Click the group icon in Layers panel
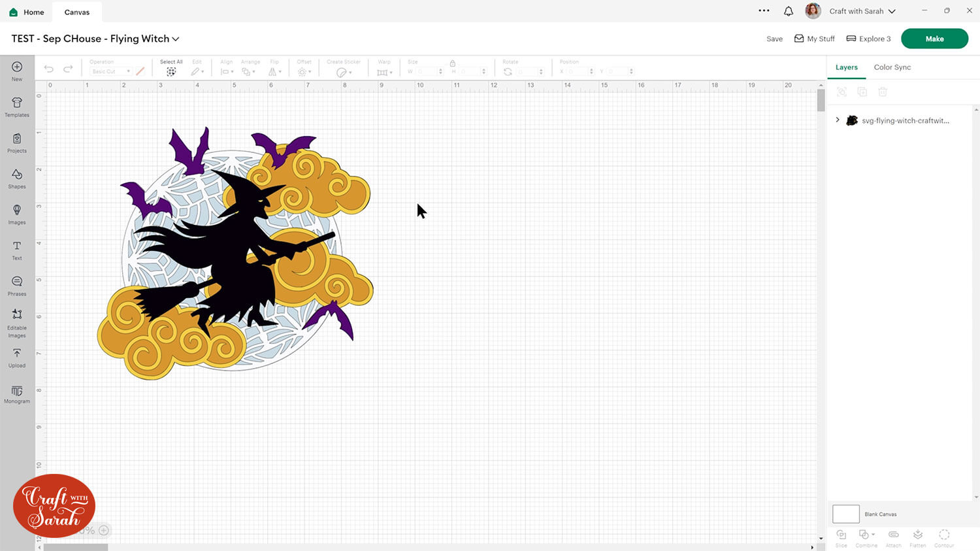 [841, 92]
